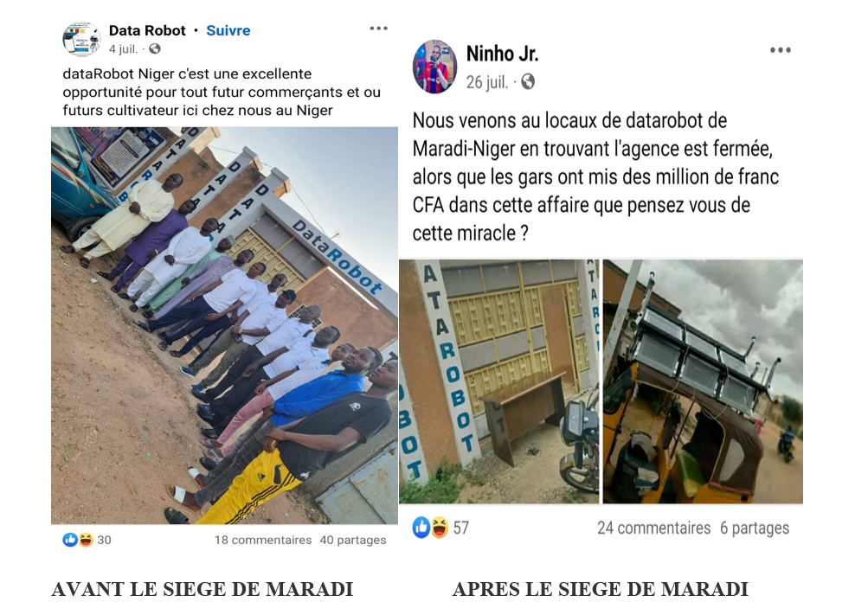Click laughing emoji reaction beside 30
This screenshot has height=602, width=868.
pyautogui.click(x=86, y=540)
